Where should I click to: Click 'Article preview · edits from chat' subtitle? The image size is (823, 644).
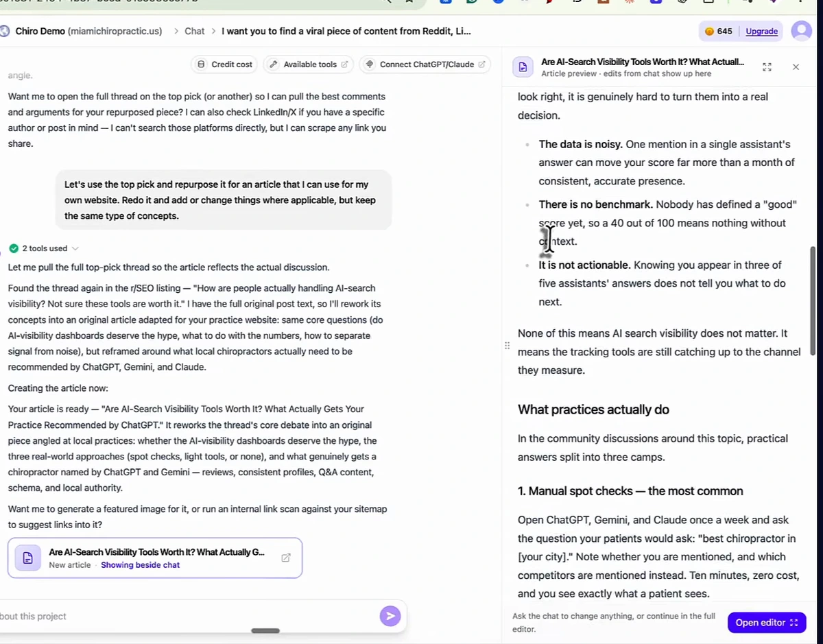[626, 73]
